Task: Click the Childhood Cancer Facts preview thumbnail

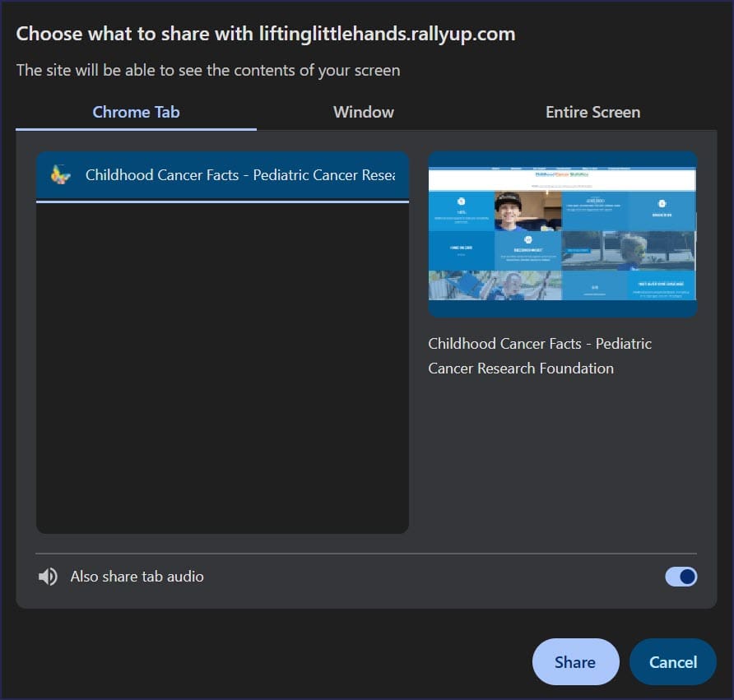Action: coord(562,234)
